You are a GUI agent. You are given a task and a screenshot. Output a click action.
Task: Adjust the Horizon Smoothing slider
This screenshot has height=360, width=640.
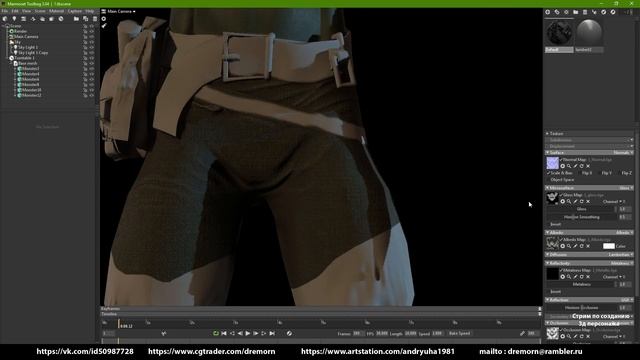582,217
